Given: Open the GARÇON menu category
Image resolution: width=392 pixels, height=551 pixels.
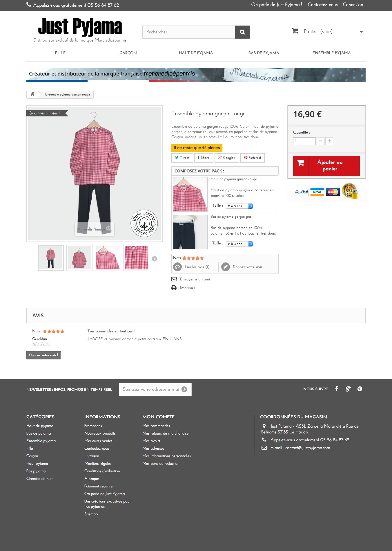Looking at the screenshot, I should click(128, 53).
